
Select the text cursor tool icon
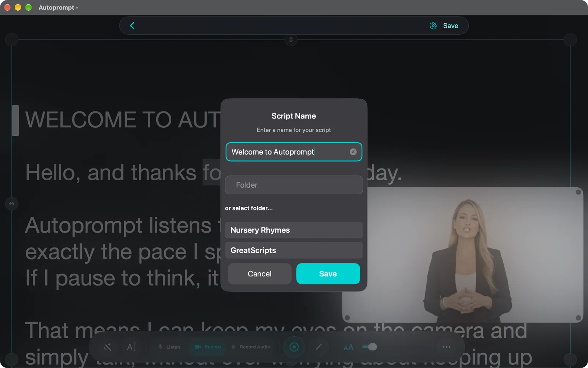[x=131, y=347]
